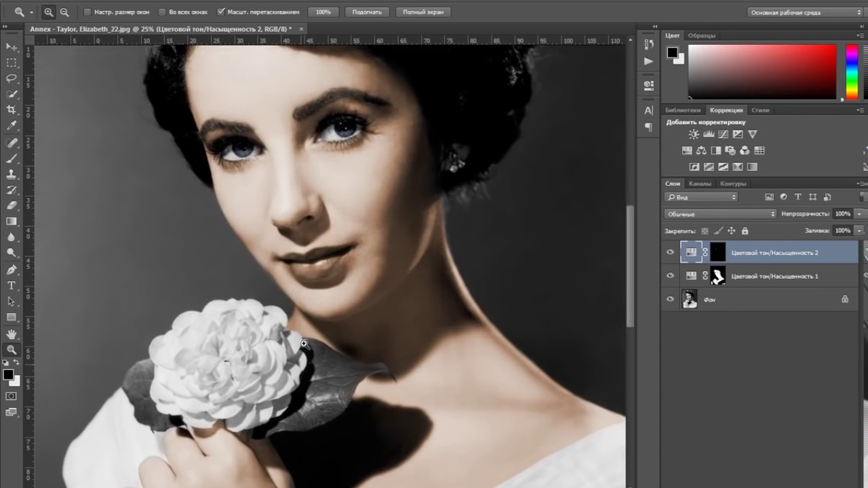Select the Clone Stamp tool
Image resolution: width=868 pixels, height=488 pixels.
[12, 174]
